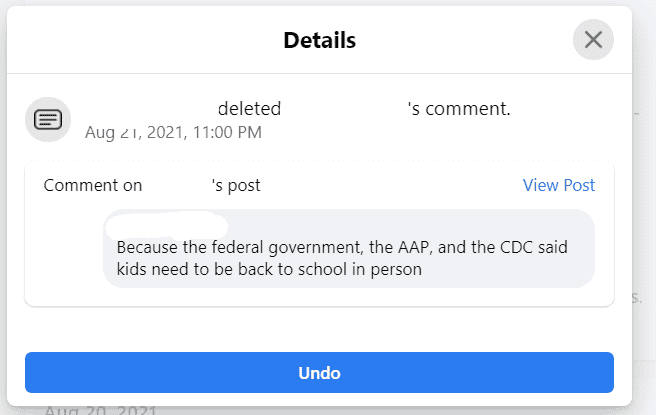Click the word "deleted" in activity line
The image size is (656, 415).
[x=249, y=108]
